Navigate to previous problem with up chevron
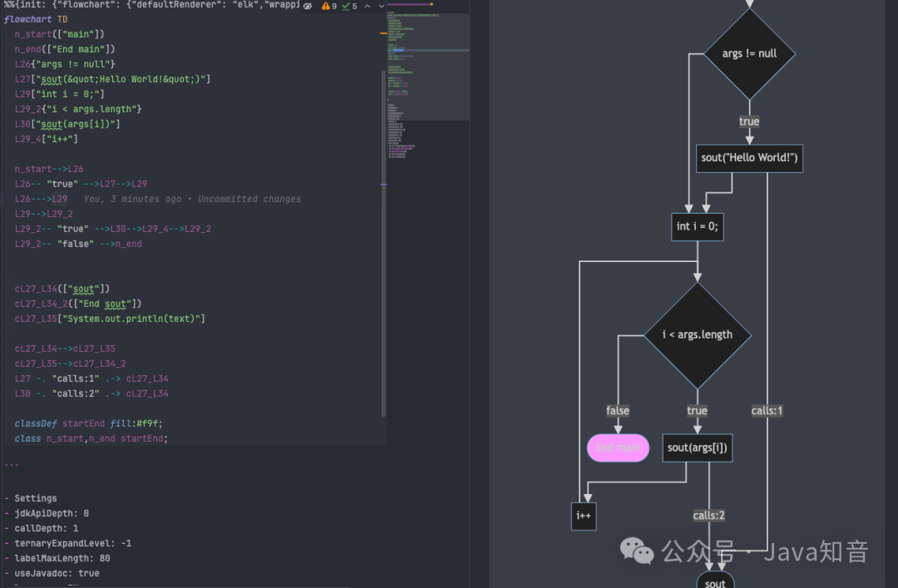Viewport: 898px width, 588px height. click(367, 6)
